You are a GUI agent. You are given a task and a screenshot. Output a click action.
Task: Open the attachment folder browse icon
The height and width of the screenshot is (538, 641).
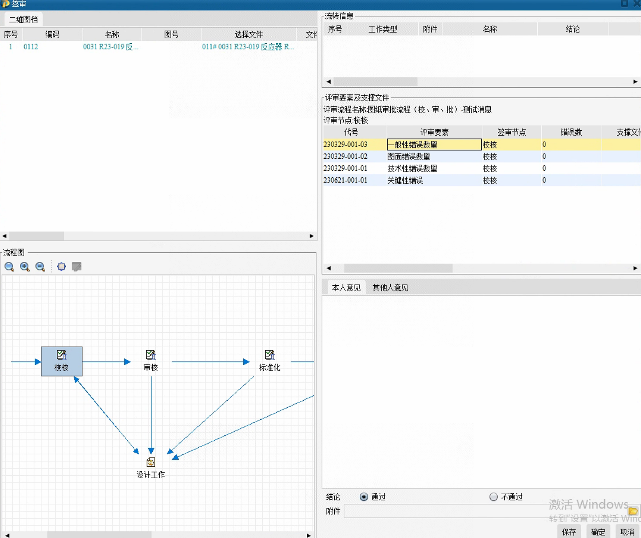coord(633,511)
